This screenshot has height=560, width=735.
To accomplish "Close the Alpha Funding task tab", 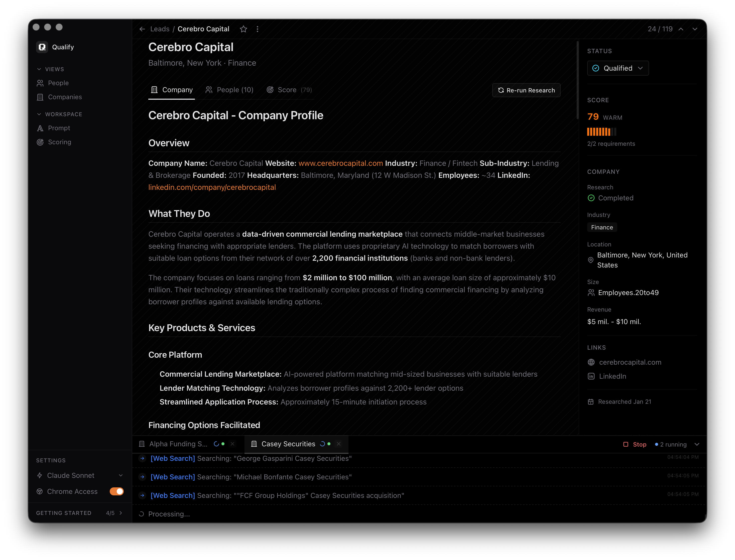I will [x=232, y=444].
